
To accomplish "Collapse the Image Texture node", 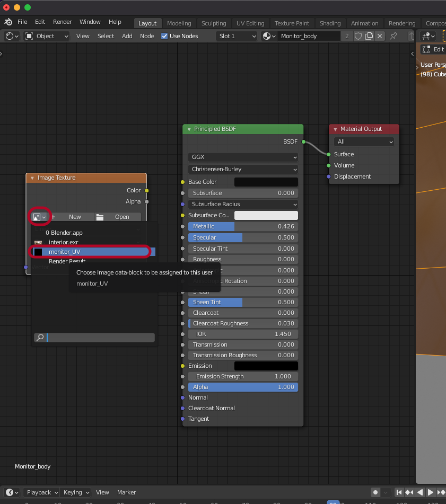I will 32,178.
